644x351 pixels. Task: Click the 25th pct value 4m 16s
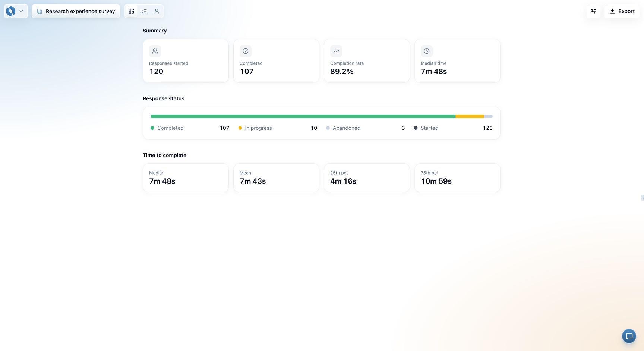coord(343,181)
